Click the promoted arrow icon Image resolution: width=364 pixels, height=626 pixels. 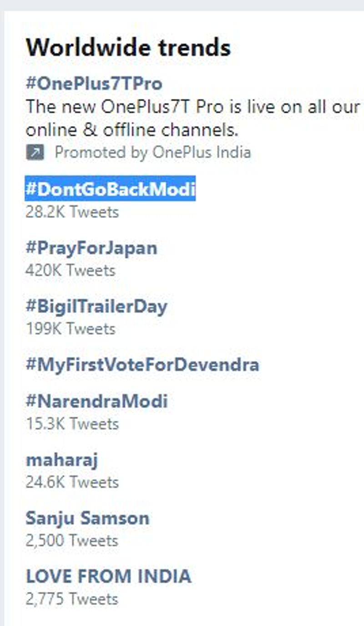35,152
